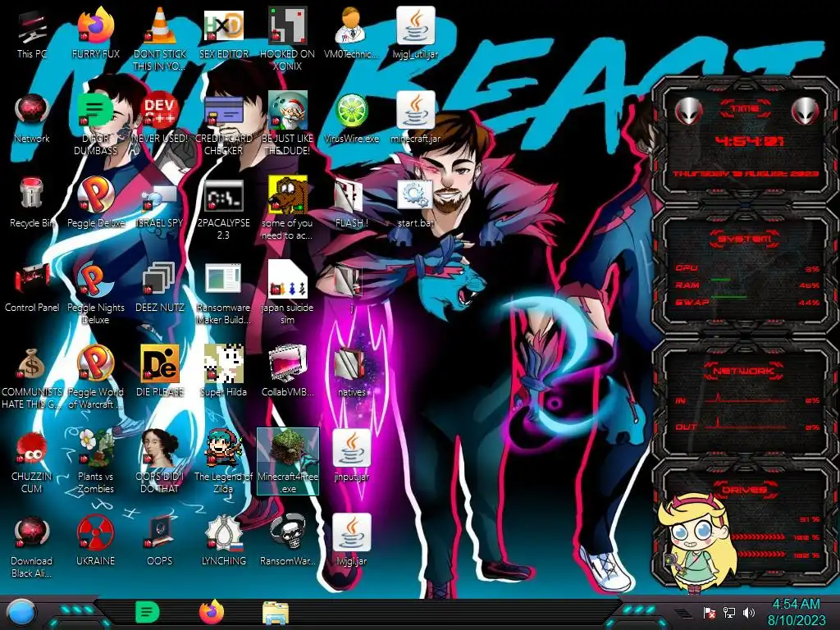The width and height of the screenshot is (840, 630).
Task: Select the green DI FOR DUMBASS icon
Action: point(95,125)
